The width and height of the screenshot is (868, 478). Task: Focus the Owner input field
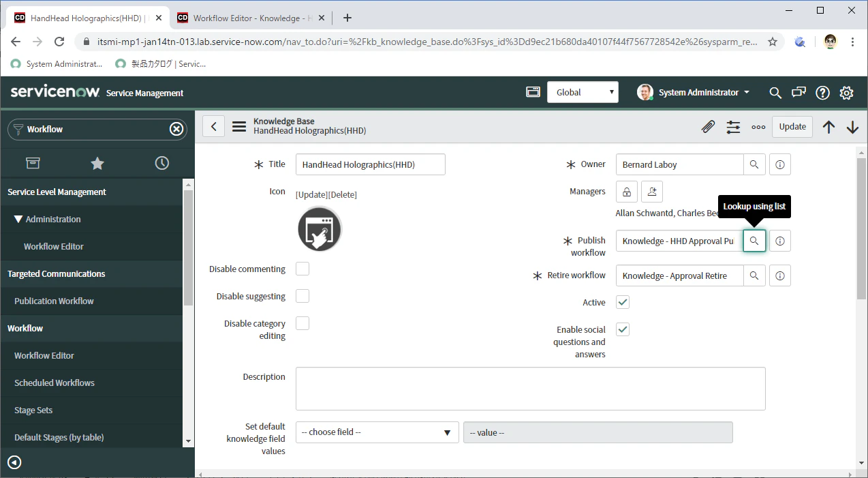click(x=679, y=164)
